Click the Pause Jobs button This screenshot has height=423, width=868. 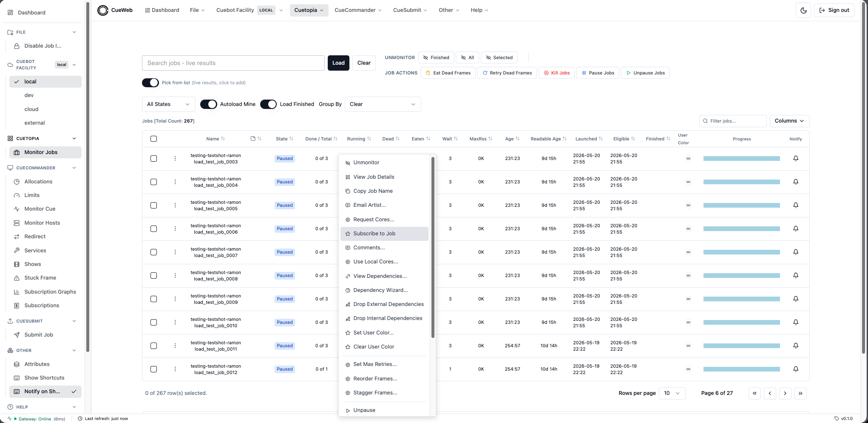(598, 73)
